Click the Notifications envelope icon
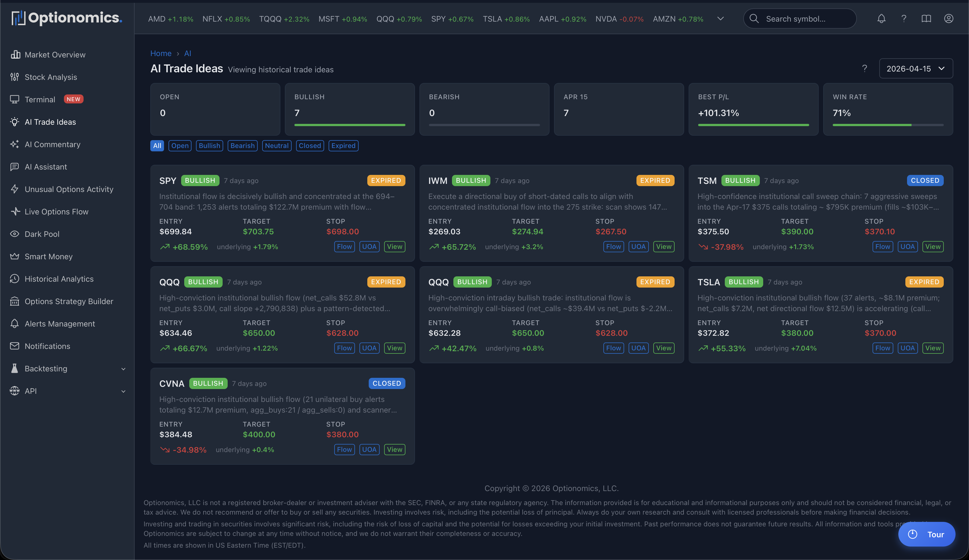This screenshot has height=560, width=969. tap(15, 346)
